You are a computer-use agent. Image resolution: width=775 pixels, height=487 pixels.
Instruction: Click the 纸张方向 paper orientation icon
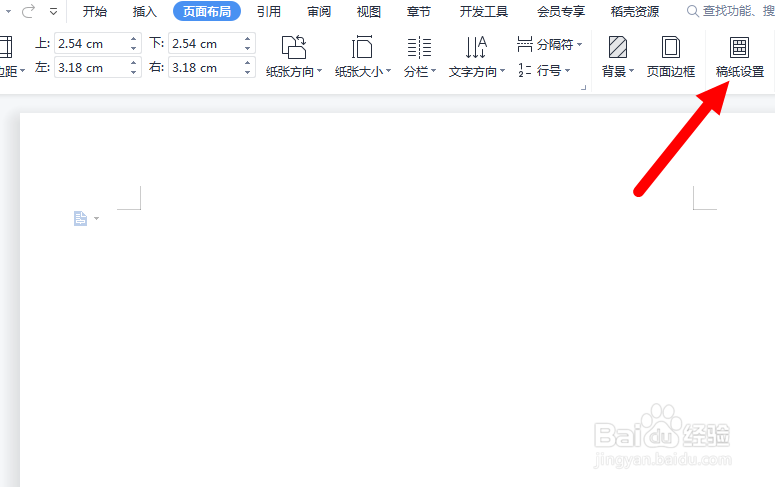(x=294, y=48)
